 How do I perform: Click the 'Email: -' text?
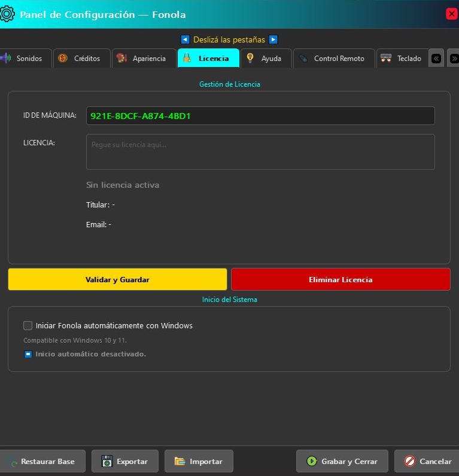coord(99,225)
